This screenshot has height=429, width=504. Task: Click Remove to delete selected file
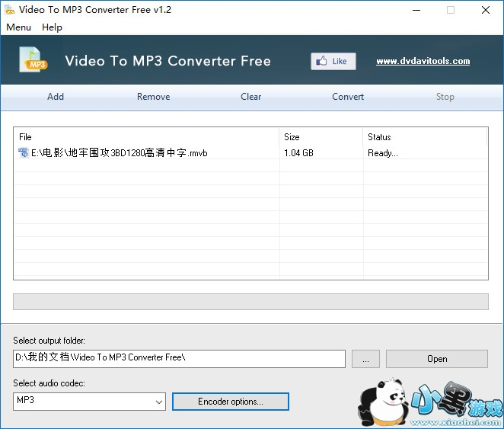[153, 97]
